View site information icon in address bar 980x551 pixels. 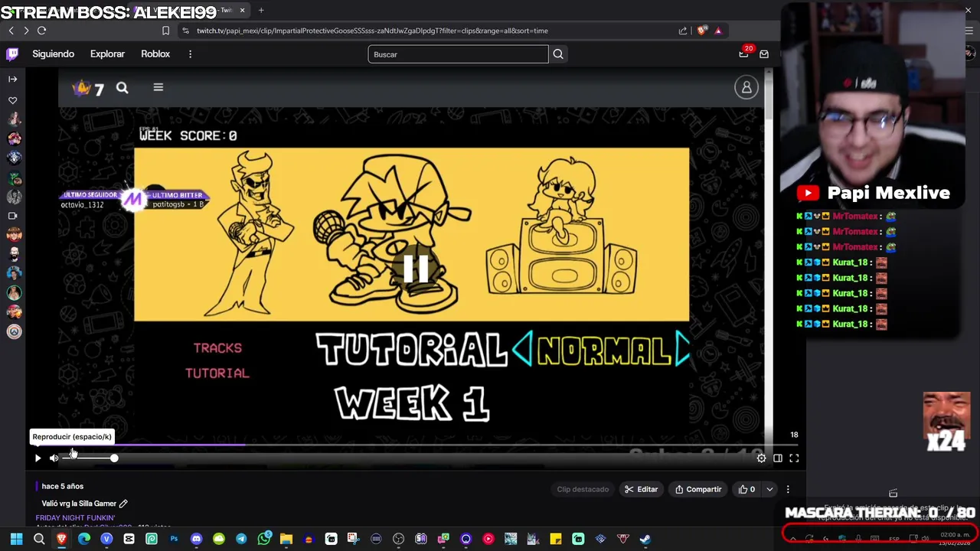click(x=185, y=31)
